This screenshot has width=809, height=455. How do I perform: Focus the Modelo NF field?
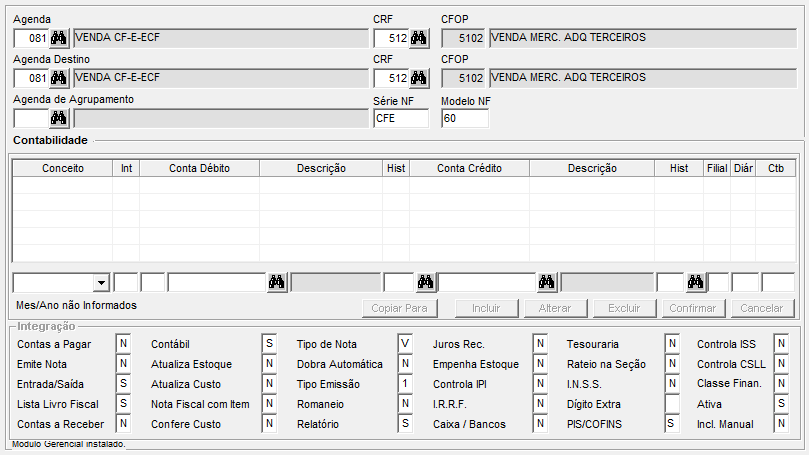coord(464,118)
